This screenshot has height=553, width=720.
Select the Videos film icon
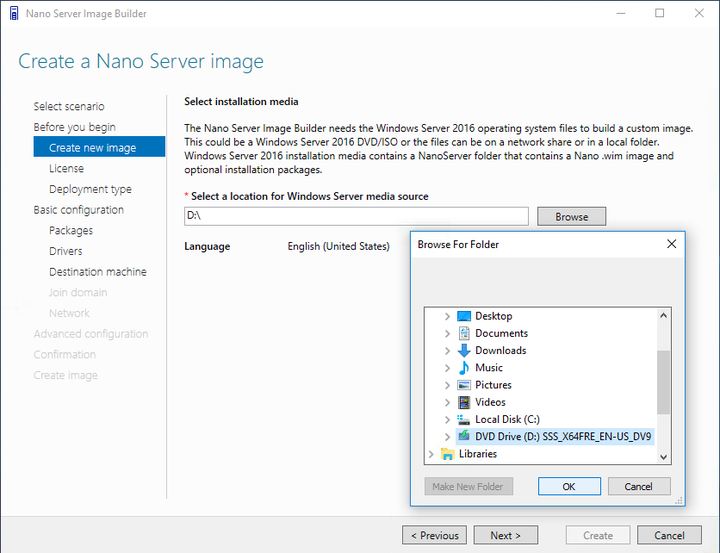point(464,402)
